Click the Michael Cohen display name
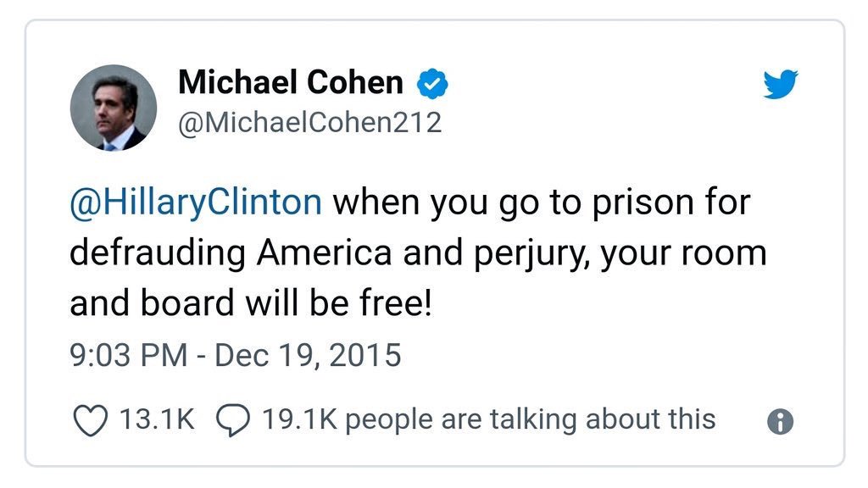 pyautogui.click(x=291, y=82)
